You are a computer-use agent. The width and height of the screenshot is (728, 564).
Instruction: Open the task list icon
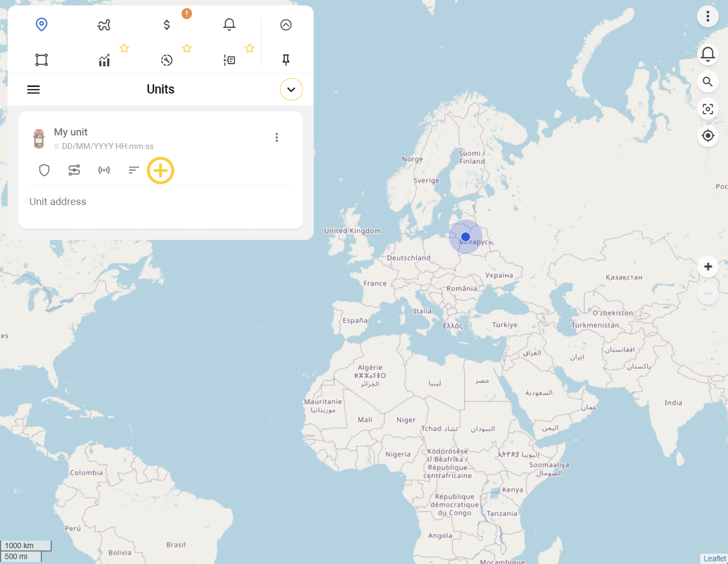click(x=229, y=60)
